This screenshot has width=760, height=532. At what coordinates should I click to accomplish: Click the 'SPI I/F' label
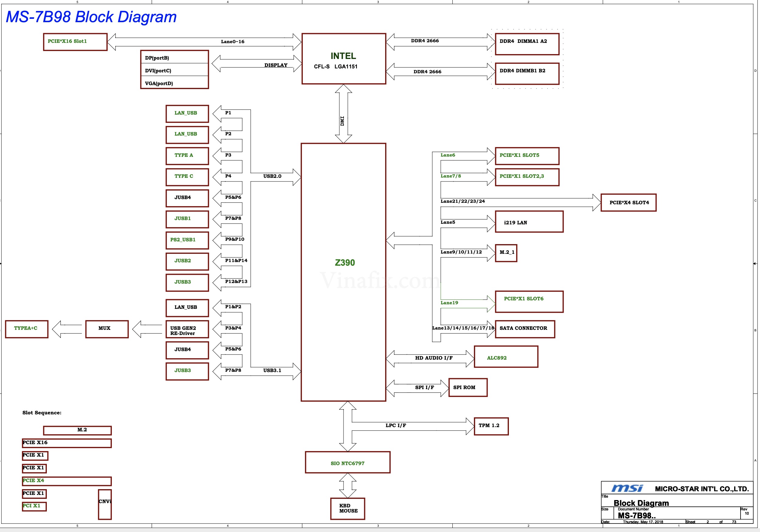point(424,387)
